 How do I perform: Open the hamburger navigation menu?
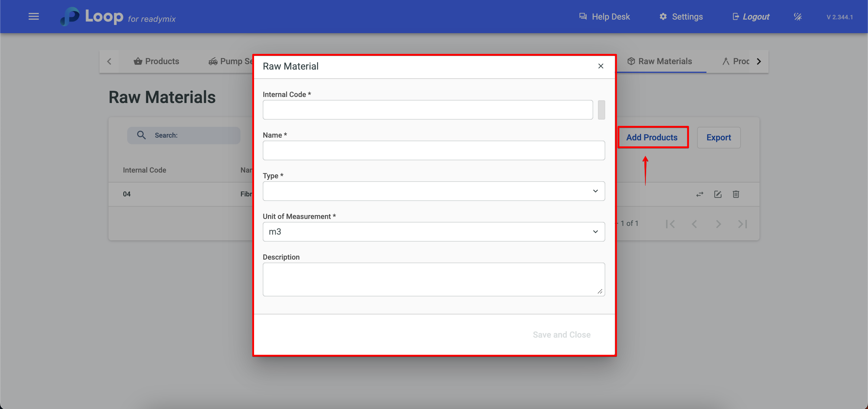[x=33, y=17]
